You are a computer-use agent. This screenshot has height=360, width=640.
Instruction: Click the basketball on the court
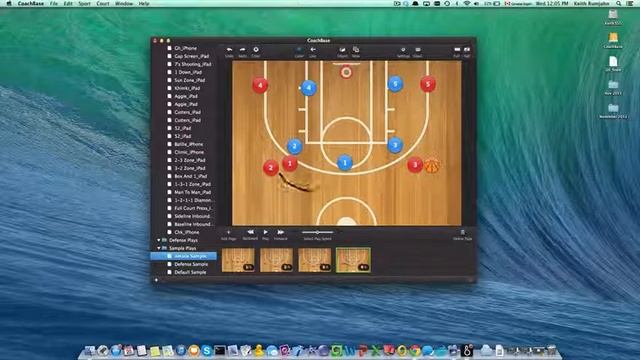[432, 166]
